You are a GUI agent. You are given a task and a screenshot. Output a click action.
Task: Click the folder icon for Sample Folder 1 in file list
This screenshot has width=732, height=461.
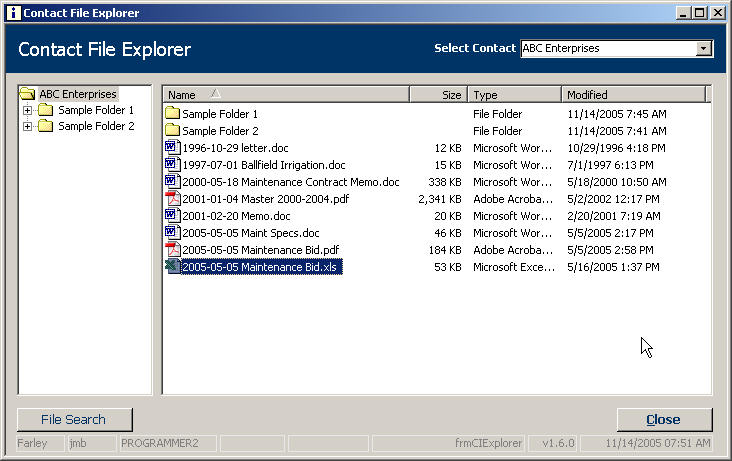171,114
